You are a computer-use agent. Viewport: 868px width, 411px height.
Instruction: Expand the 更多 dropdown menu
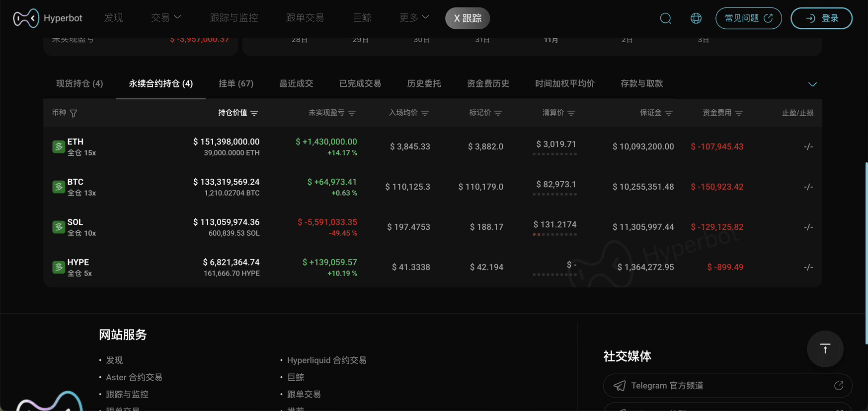pos(414,18)
